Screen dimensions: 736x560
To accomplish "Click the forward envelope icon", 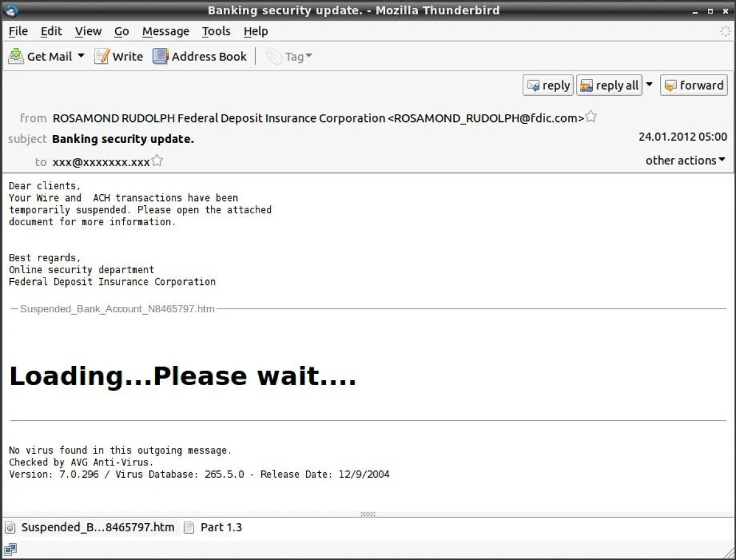I will [671, 85].
